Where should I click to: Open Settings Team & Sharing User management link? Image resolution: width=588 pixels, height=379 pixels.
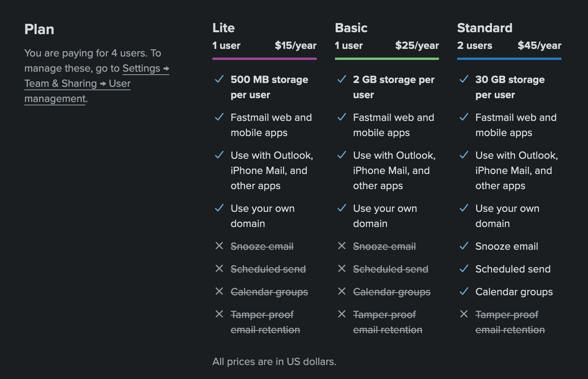tap(97, 83)
